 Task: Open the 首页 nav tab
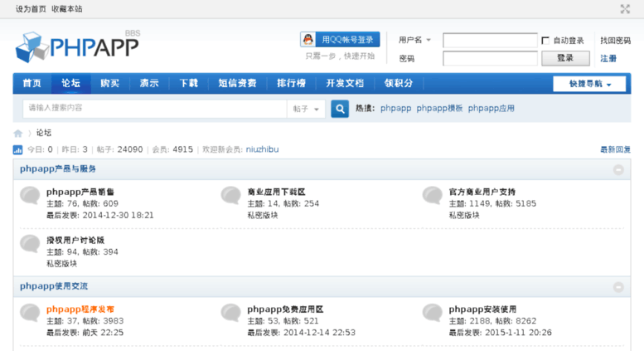[x=32, y=84]
